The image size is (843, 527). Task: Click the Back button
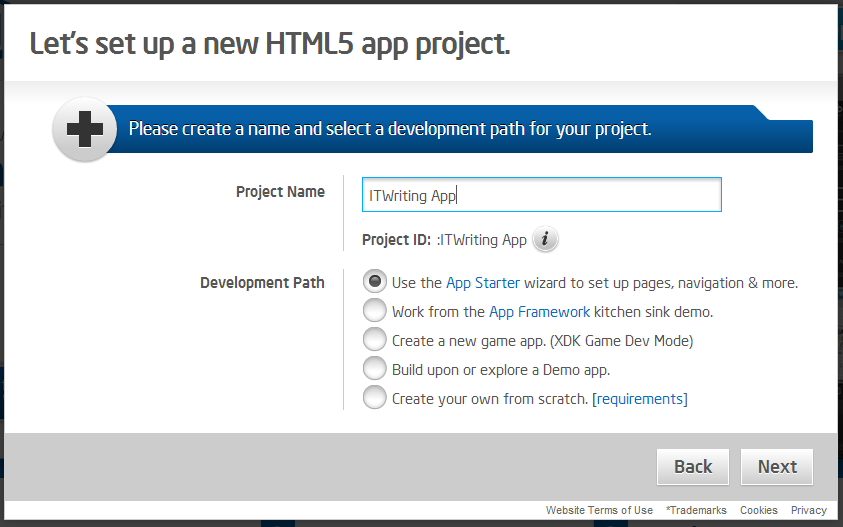[693, 467]
